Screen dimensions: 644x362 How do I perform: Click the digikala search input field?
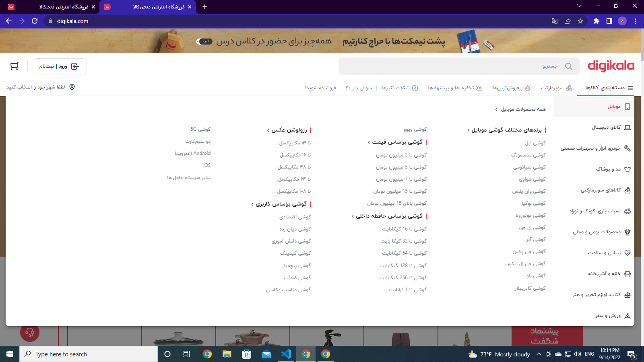[459, 66]
